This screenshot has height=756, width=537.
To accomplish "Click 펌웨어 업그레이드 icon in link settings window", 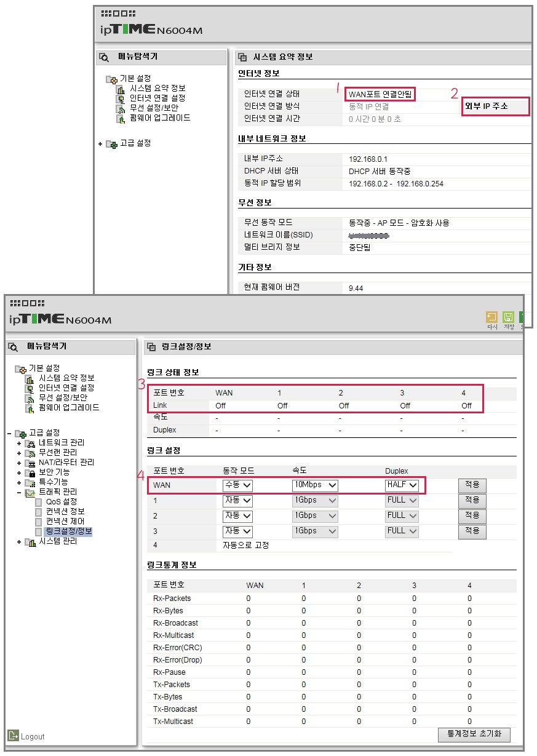I will [30, 407].
